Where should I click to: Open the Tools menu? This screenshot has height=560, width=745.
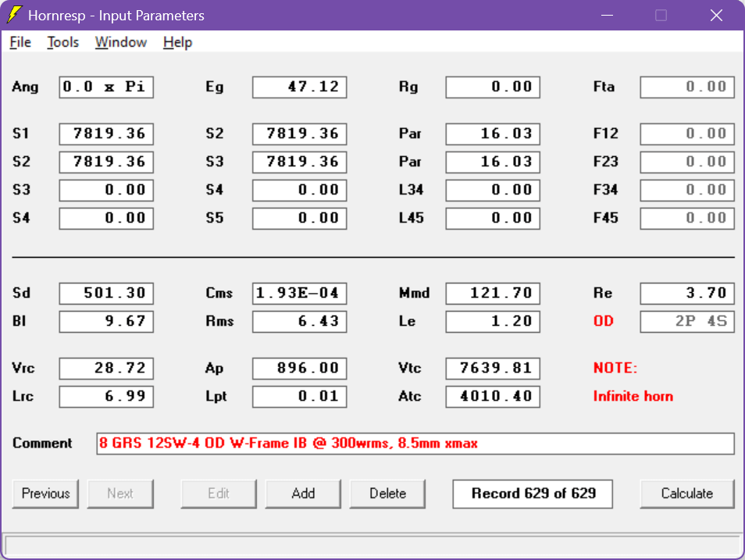[62, 42]
